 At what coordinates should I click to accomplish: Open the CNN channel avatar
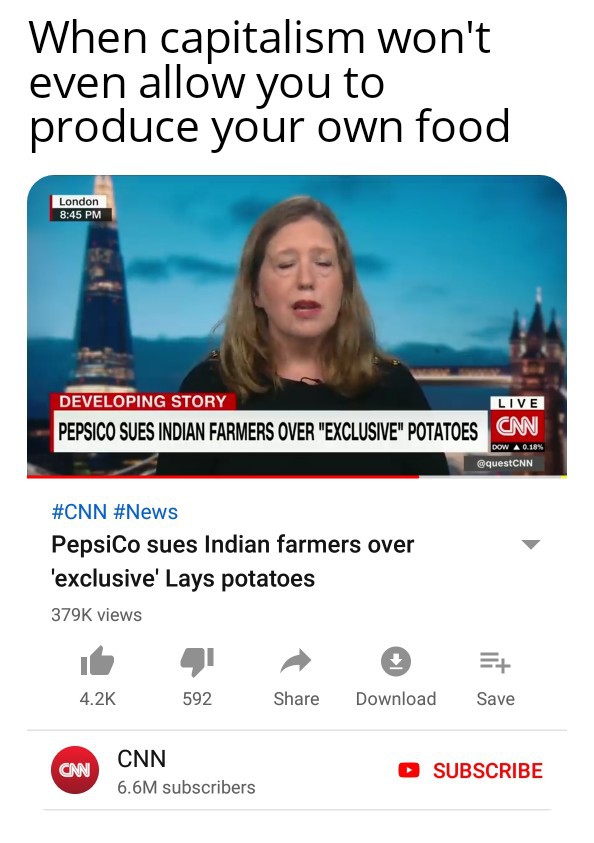(75, 770)
